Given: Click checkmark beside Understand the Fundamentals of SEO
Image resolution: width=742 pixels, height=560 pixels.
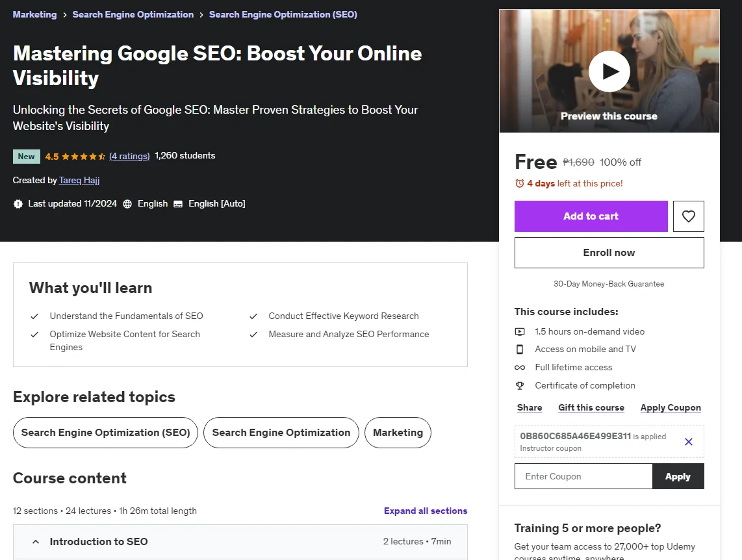Looking at the screenshot, I should click(x=34, y=316).
